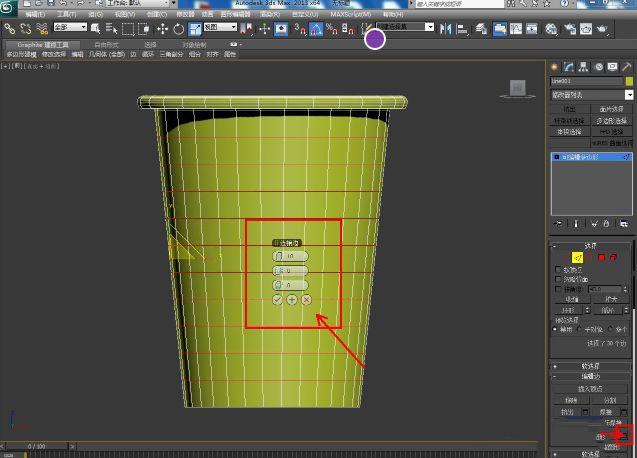The width and height of the screenshot is (637, 458).
Task: Cancel the caddy with the X button
Action: [x=306, y=300]
